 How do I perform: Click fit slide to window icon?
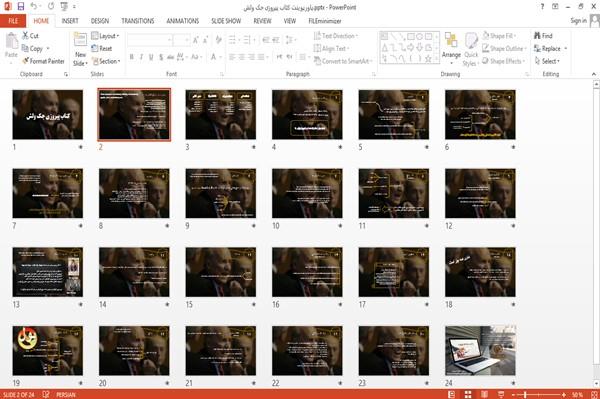click(594, 394)
